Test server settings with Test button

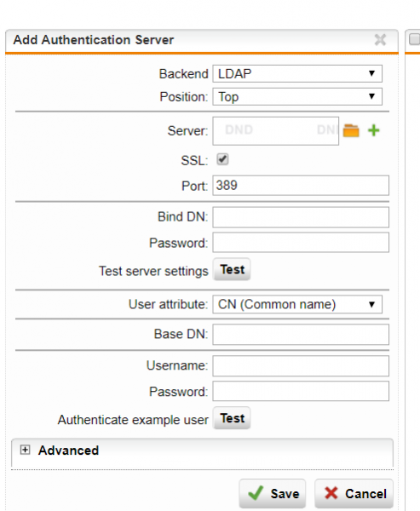pos(232,269)
